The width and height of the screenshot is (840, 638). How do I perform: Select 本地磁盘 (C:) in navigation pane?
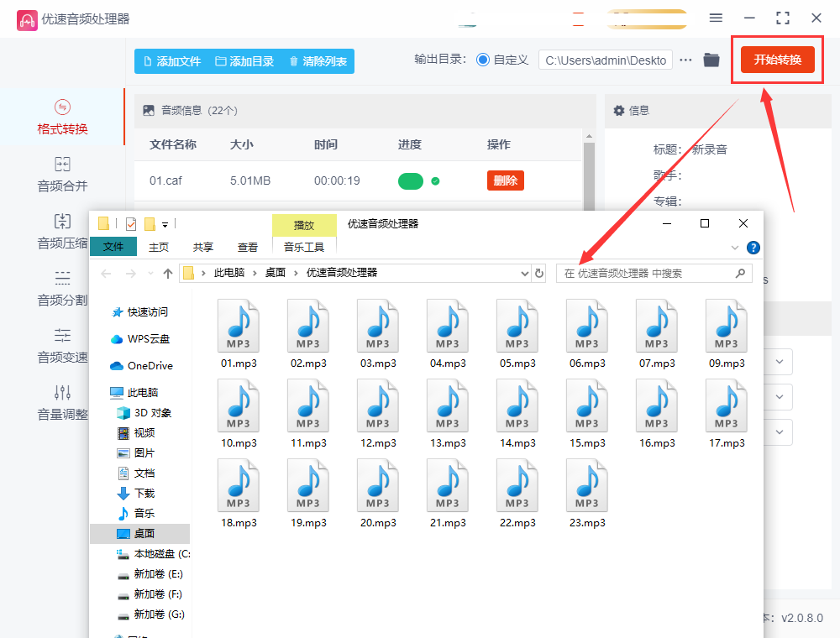pos(153,554)
